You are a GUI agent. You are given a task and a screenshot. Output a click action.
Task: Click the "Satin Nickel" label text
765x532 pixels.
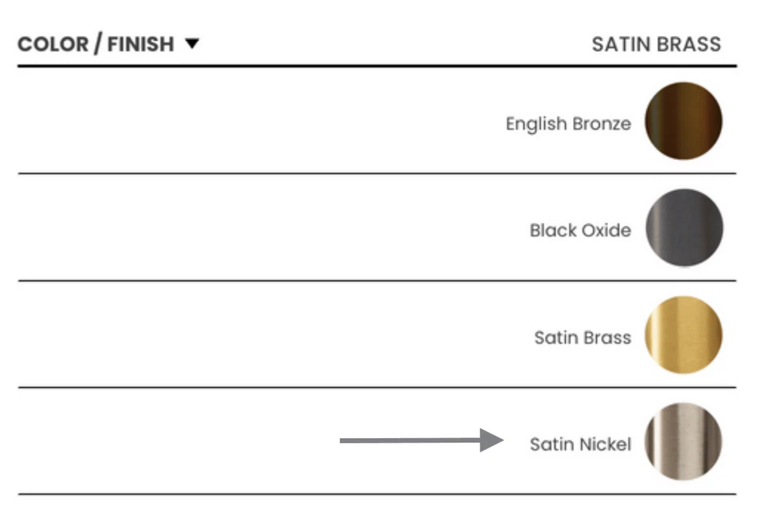pos(580,444)
